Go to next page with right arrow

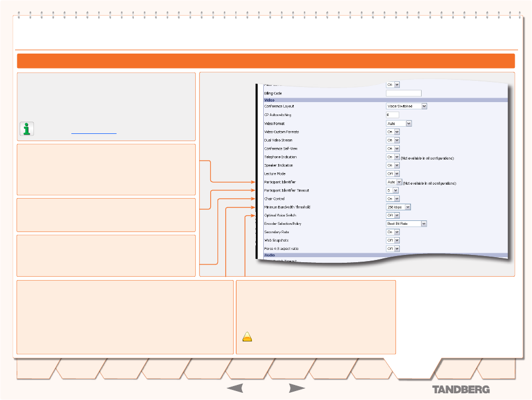coord(297,388)
